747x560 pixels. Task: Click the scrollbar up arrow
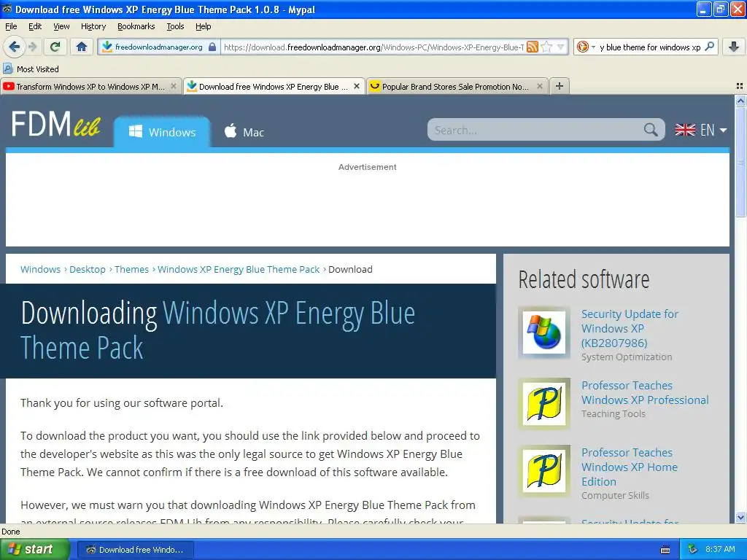(x=740, y=101)
